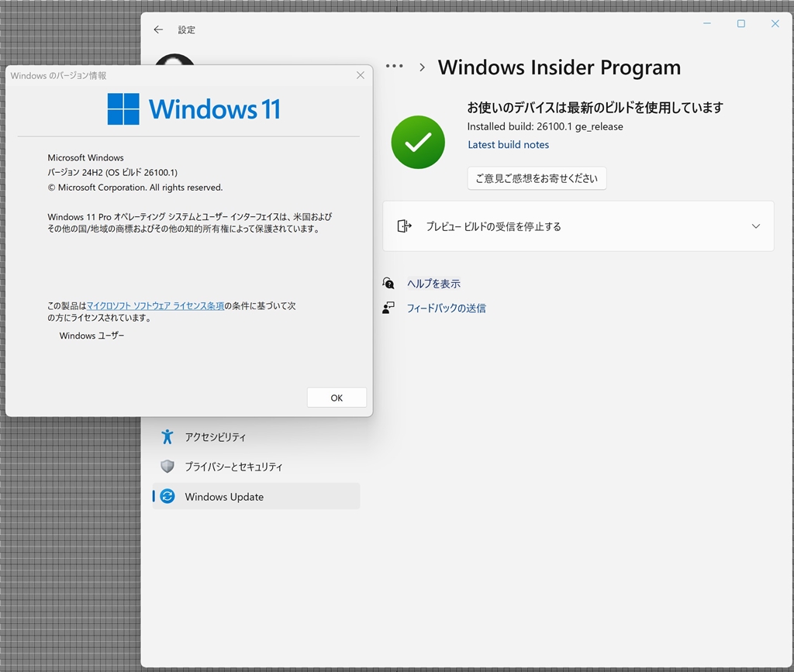Screen dimensions: 794x672
Task: Click the Windows ユーザー licensee text
Action: pos(91,336)
